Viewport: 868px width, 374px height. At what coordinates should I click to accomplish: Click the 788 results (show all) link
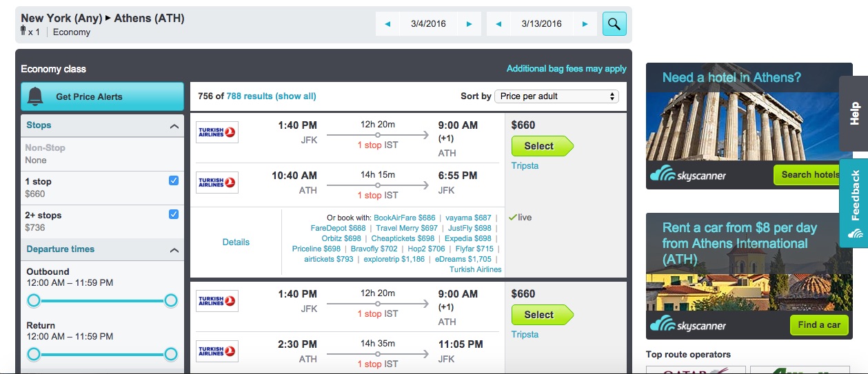[271, 96]
